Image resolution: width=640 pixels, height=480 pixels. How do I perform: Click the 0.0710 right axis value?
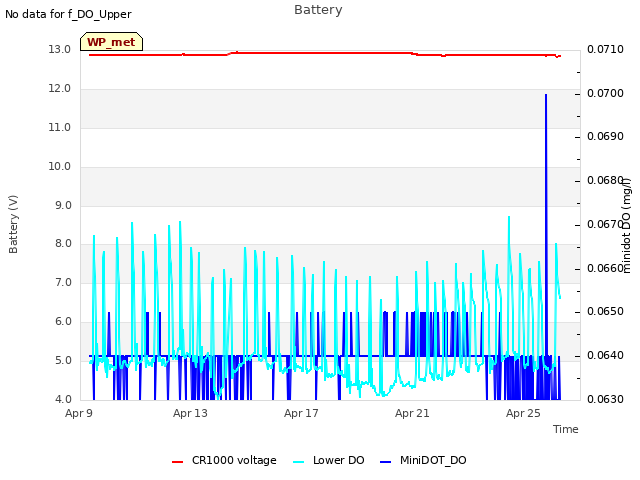pyautogui.click(x=605, y=49)
